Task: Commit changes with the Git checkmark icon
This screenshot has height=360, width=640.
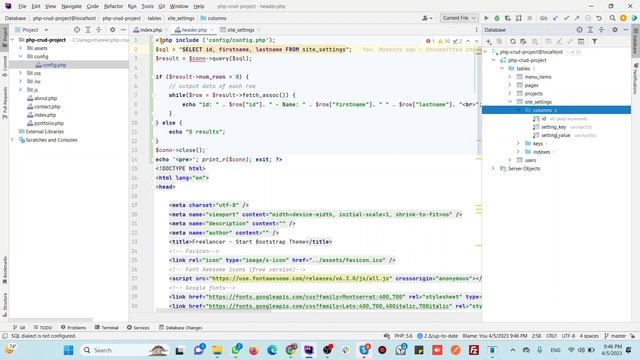Action: (567, 18)
